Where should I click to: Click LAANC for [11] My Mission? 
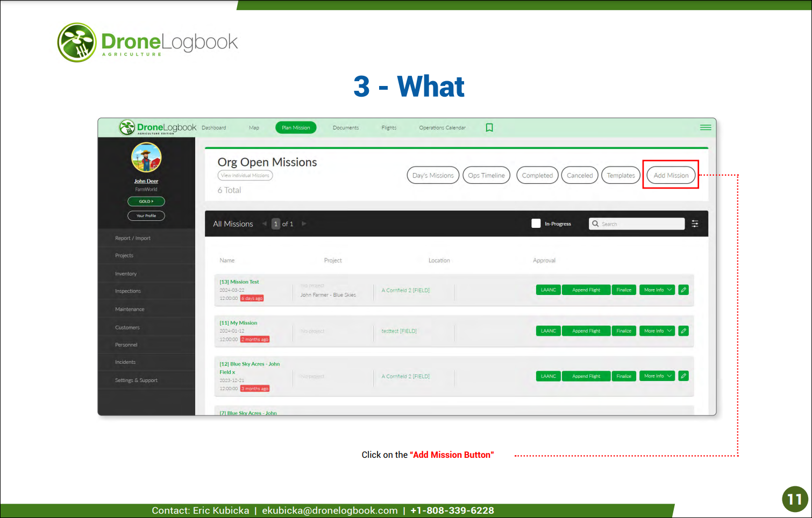coord(549,331)
